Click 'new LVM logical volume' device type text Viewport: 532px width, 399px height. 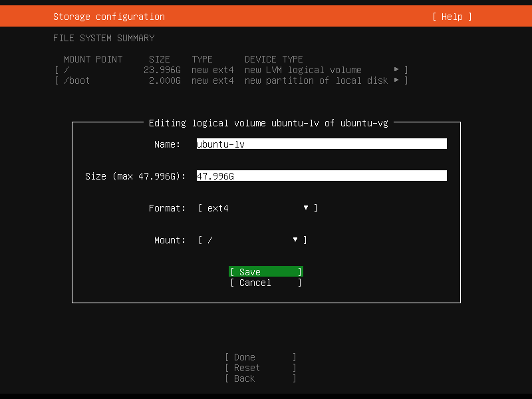(303, 70)
